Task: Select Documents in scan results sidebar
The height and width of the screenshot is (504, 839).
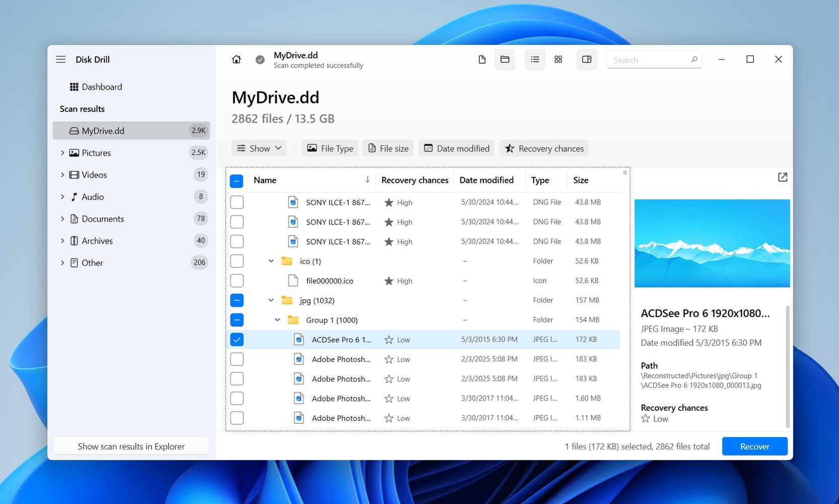Action: 102,219
